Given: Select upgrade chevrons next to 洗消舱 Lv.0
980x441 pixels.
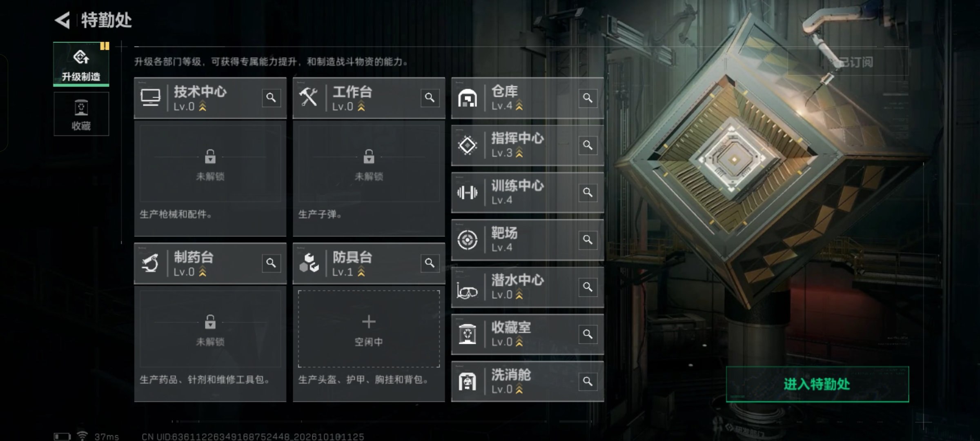Looking at the screenshot, I should tap(519, 390).
